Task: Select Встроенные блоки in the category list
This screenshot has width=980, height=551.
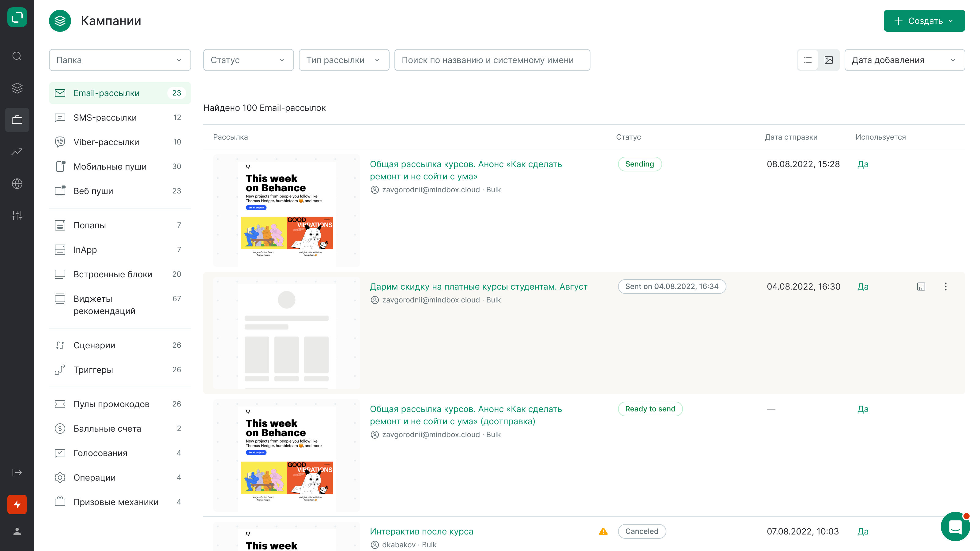Action: click(x=120, y=274)
